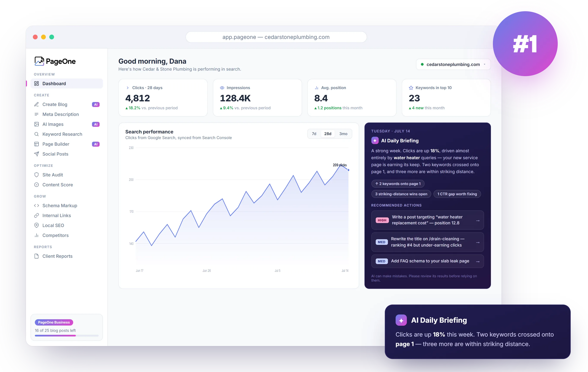
Task: Click the 8.4 average position value
Action: pyautogui.click(x=321, y=98)
